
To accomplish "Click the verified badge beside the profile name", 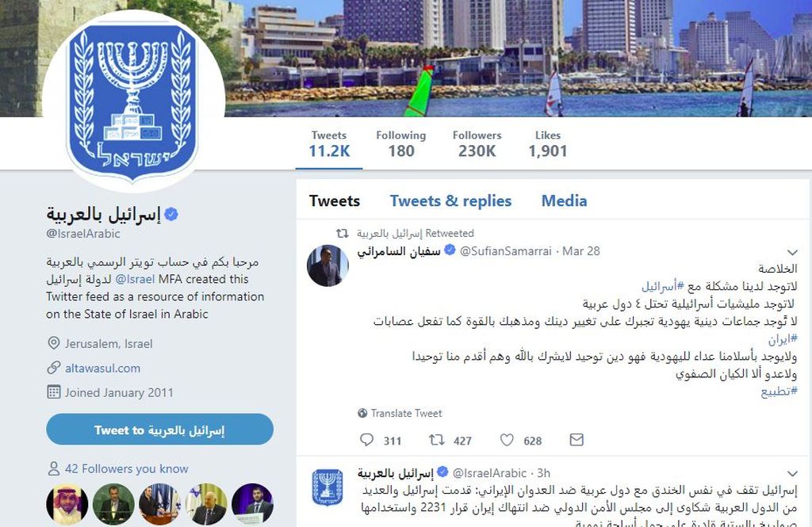I will tap(171, 214).
